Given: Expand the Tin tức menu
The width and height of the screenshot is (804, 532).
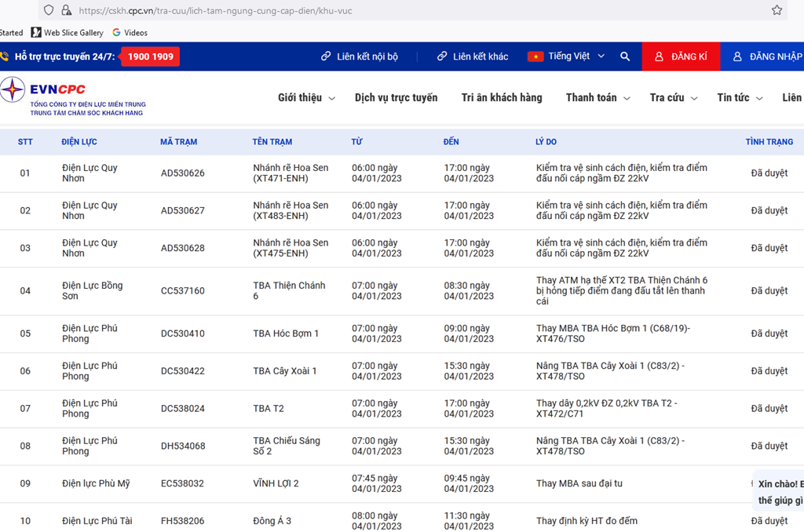Looking at the screenshot, I should [x=739, y=98].
